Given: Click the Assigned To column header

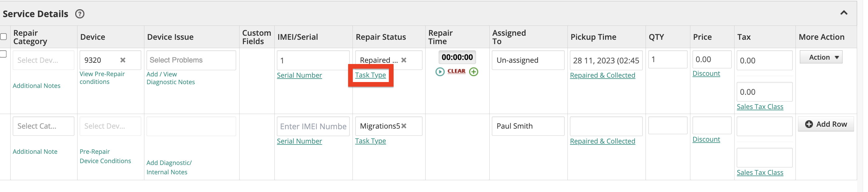Looking at the screenshot, I should click(509, 37).
